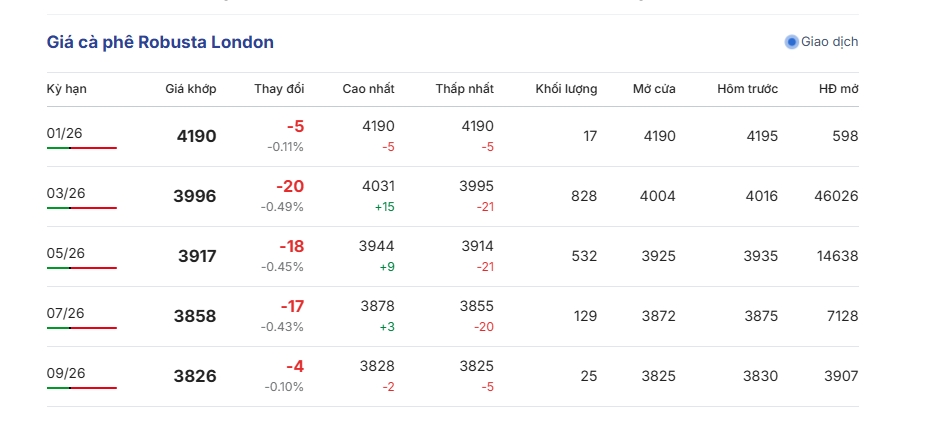Image resolution: width=943 pixels, height=426 pixels.
Task: Sort by the Khối lượng column header
Action: point(566,89)
